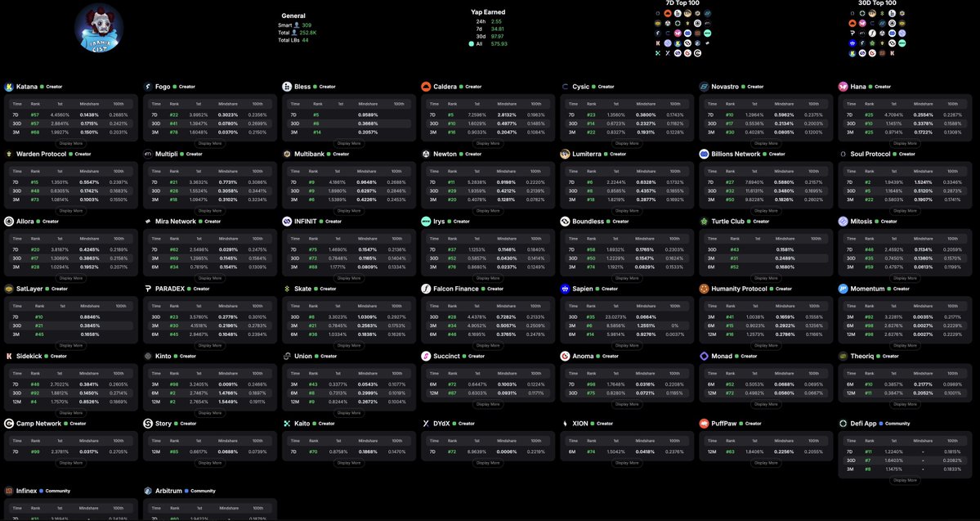Click the profile avatar image
The width and height of the screenshot is (980, 521).
[99, 28]
